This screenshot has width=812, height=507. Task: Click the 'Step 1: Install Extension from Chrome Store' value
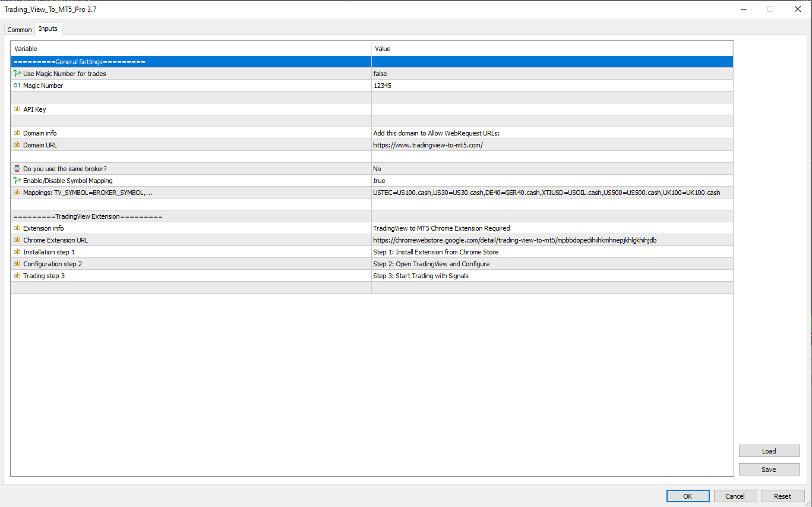coord(435,252)
